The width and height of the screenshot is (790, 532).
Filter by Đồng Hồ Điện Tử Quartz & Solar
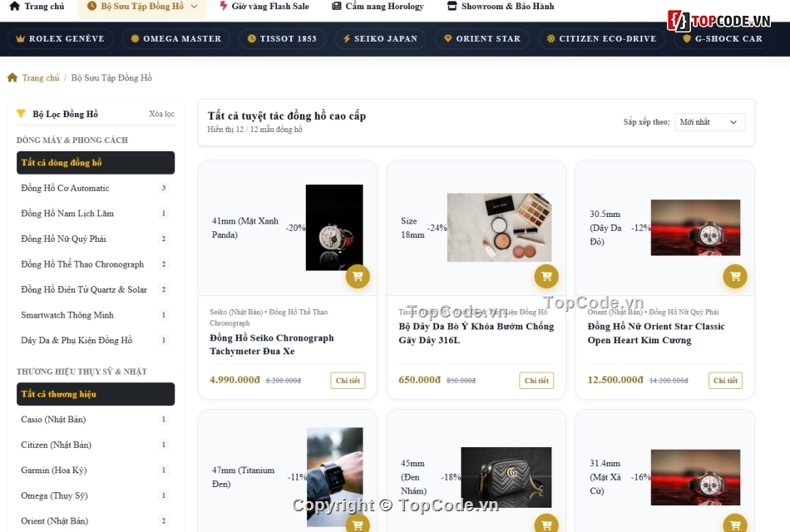pyautogui.click(x=96, y=289)
